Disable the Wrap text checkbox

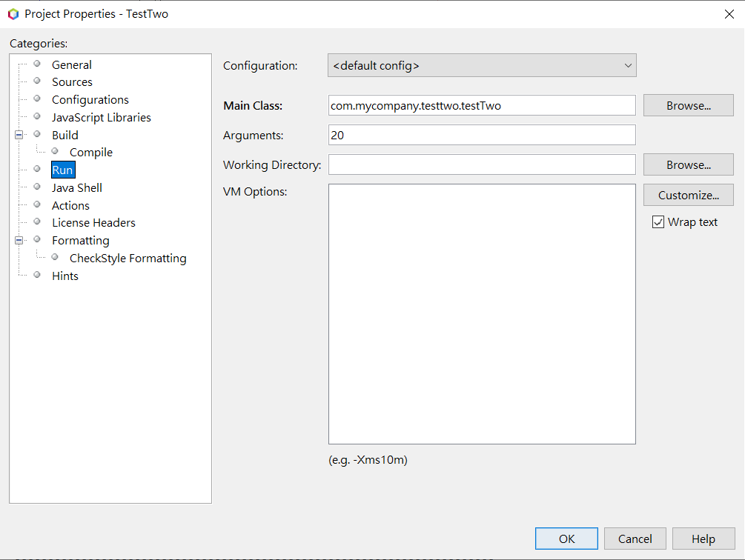click(x=658, y=222)
